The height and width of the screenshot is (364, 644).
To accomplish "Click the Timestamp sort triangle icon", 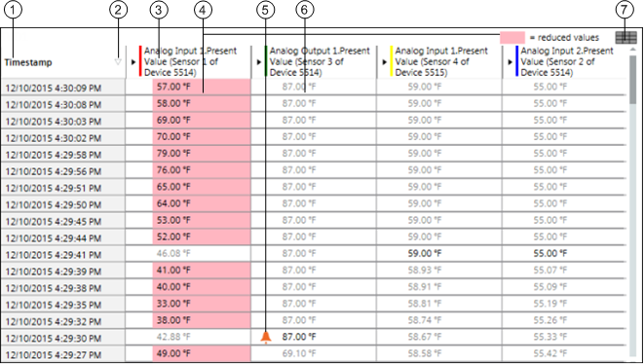I will tap(118, 62).
